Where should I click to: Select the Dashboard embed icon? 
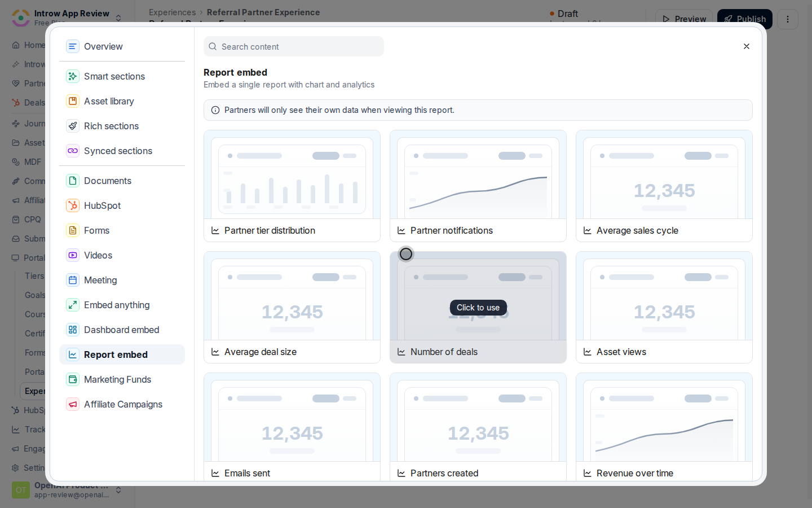73,330
